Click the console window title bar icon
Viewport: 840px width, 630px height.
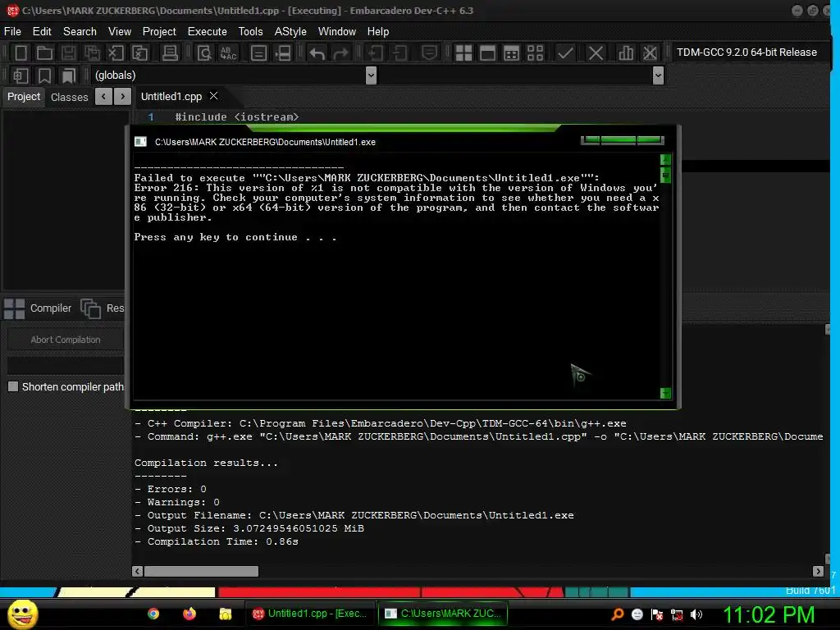coord(140,141)
